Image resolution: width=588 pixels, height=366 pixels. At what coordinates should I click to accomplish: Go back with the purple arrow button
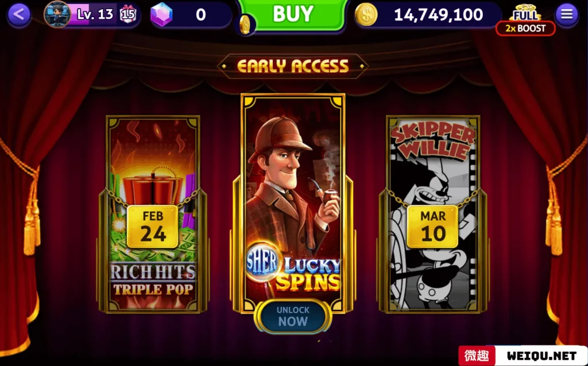[19, 15]
